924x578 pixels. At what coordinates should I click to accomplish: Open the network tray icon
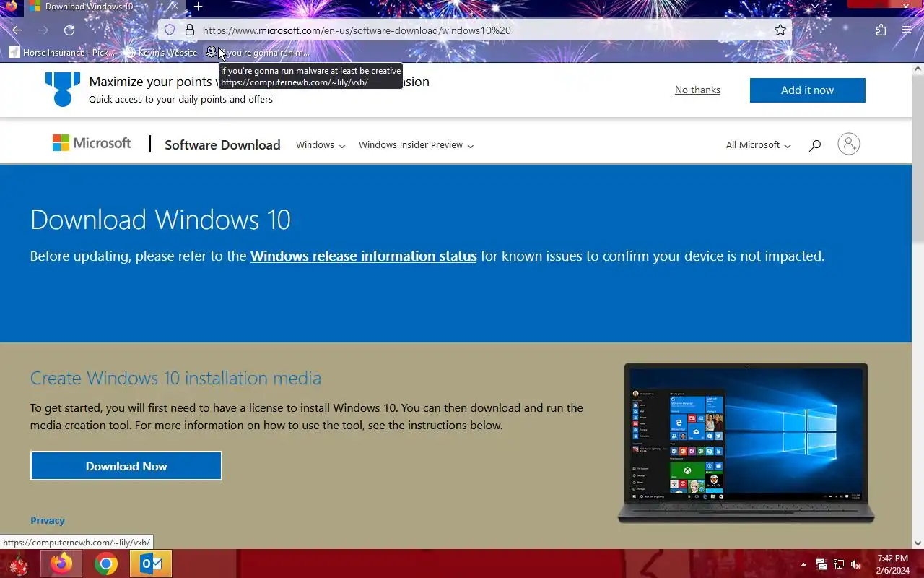[x=839, y=564]
